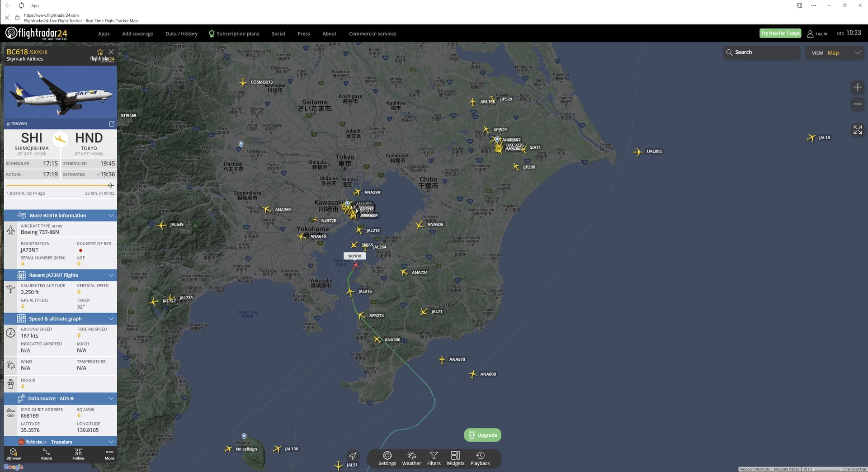
Task: Click the flight progress bar
Action: 60,185
